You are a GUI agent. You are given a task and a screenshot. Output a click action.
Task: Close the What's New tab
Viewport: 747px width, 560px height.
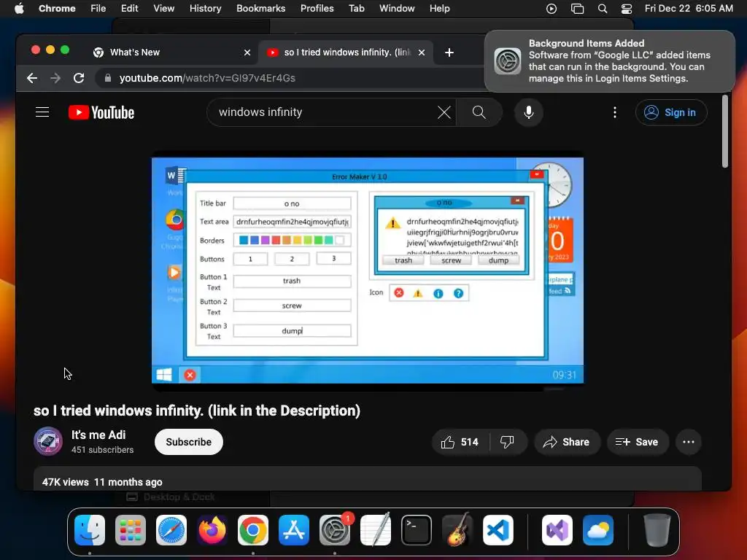tap(247, 52)
